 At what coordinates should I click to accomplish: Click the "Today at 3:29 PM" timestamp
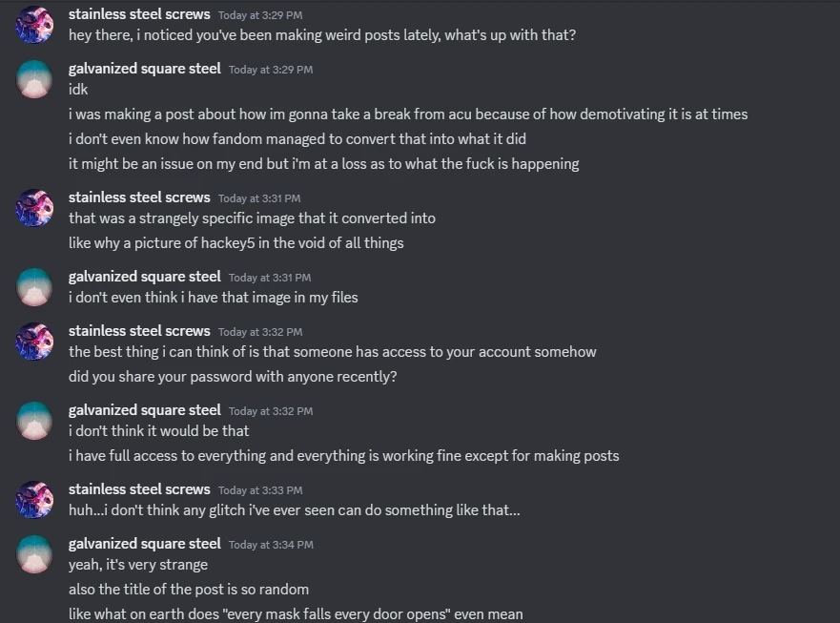tap(257, 14)
